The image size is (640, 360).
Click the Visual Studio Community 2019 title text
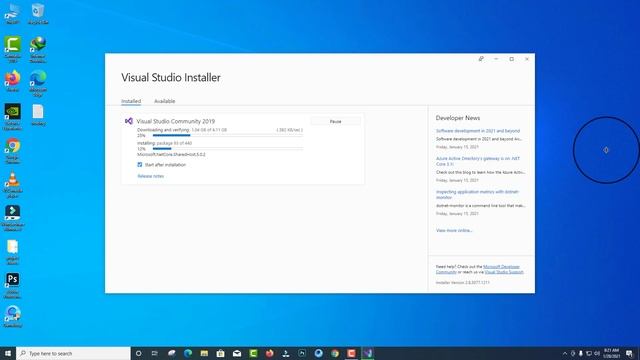[176, 121]
